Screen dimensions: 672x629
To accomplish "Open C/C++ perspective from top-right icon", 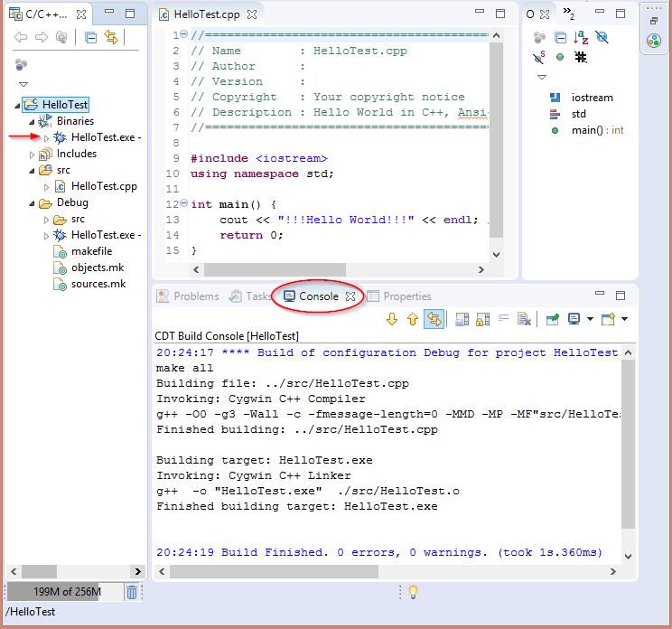I will [653, 41].
